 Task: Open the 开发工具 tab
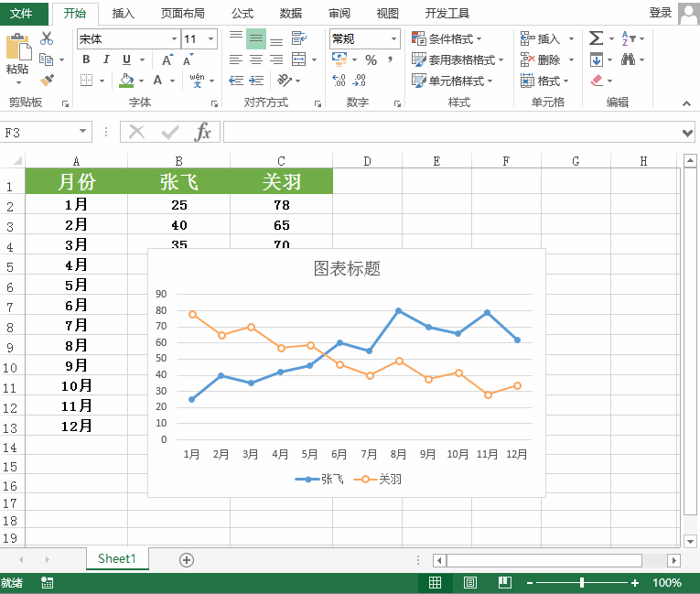(447, 14)
